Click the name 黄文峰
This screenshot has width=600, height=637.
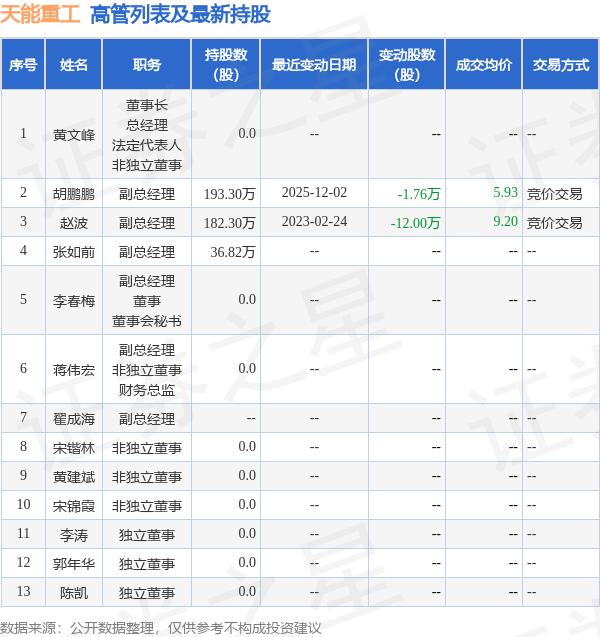coord(74,135)
